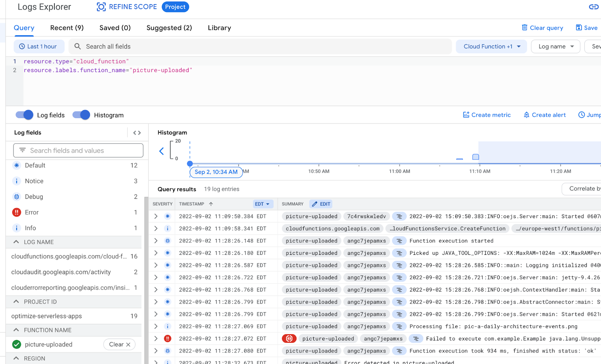This screenshot has width=601, height=364.
Task: Turn off the Log fields toggle
Action: [24, 115]
